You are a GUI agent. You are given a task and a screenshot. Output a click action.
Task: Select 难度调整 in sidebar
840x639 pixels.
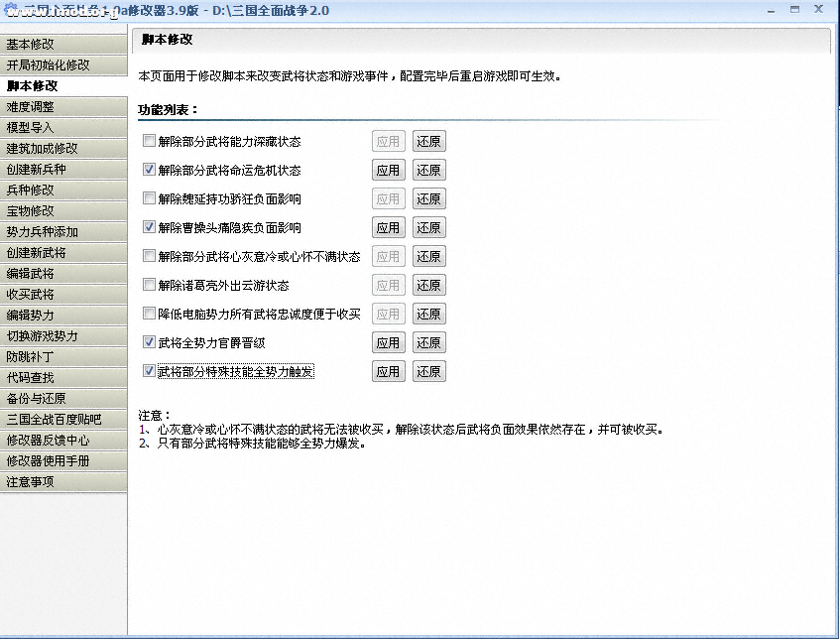tap(63, 106)
